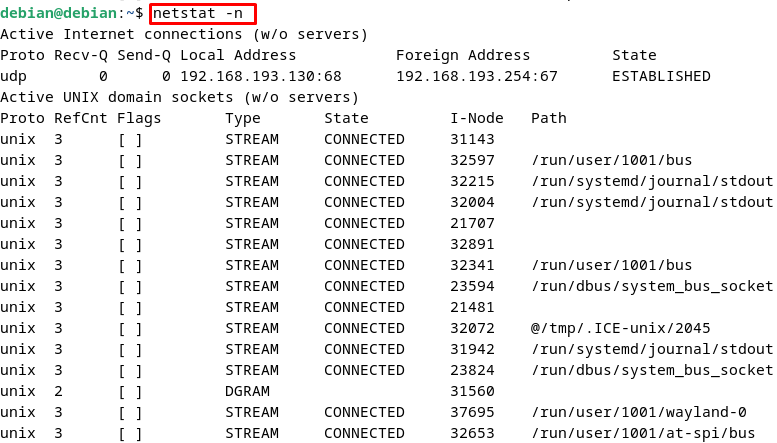777x443 pixels.
Task: Click foreign address 192.168.193.254:67
Action: [477, 76]
